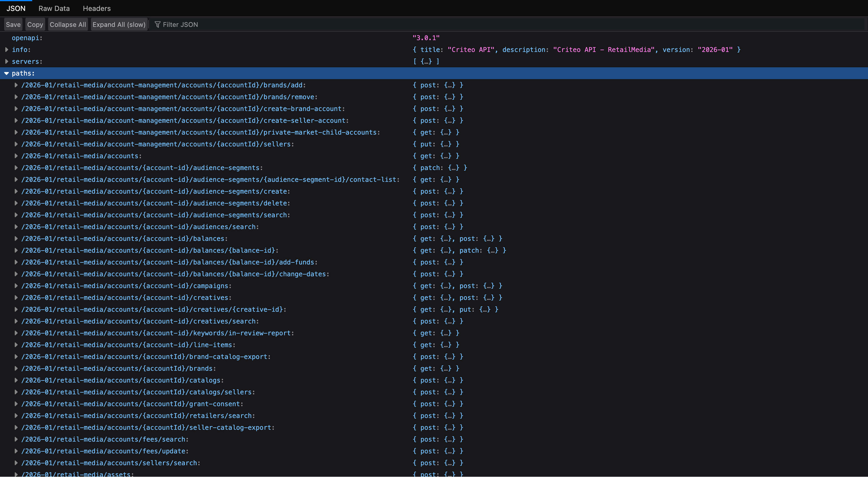The image size is (868, 477).
Task: Open the Headers tab
Action: coord(97,9)
